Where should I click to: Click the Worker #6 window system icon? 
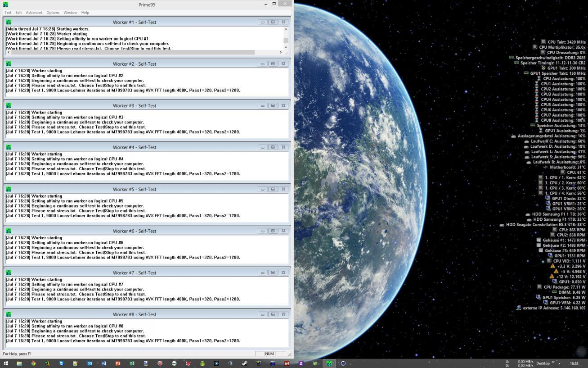9,231
